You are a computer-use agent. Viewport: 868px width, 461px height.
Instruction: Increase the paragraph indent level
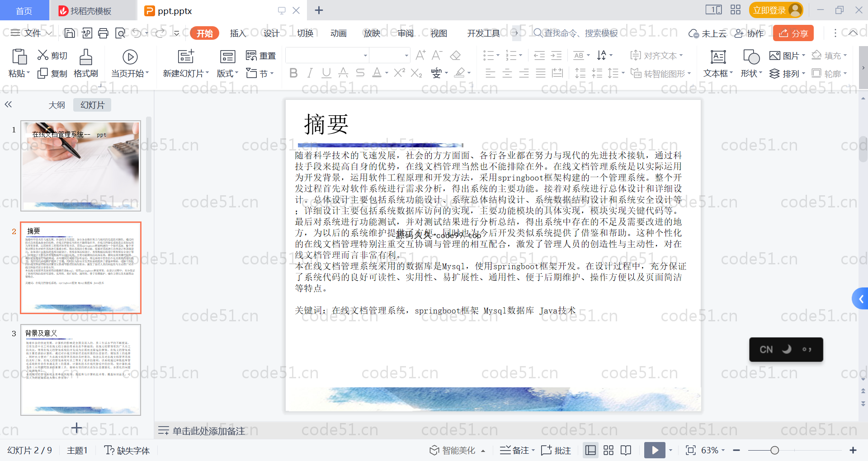point(556,56)
